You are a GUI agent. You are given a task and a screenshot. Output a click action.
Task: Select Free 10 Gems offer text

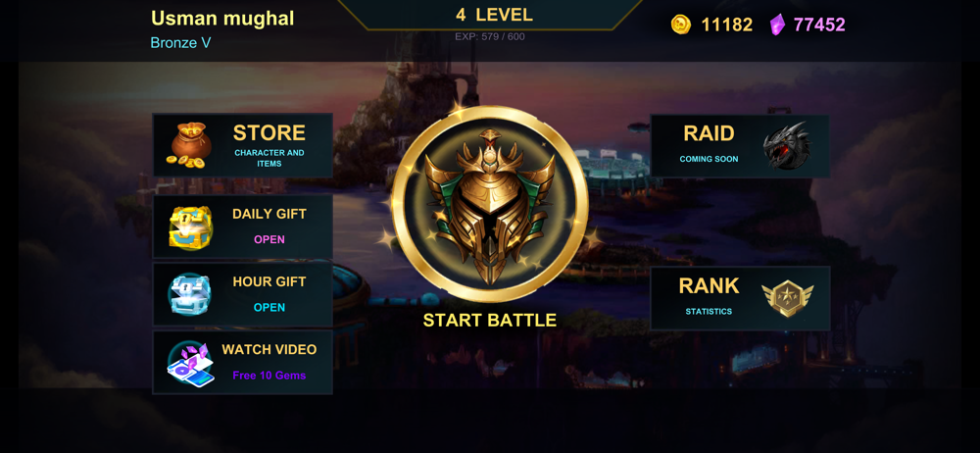(x=269, y=376)
